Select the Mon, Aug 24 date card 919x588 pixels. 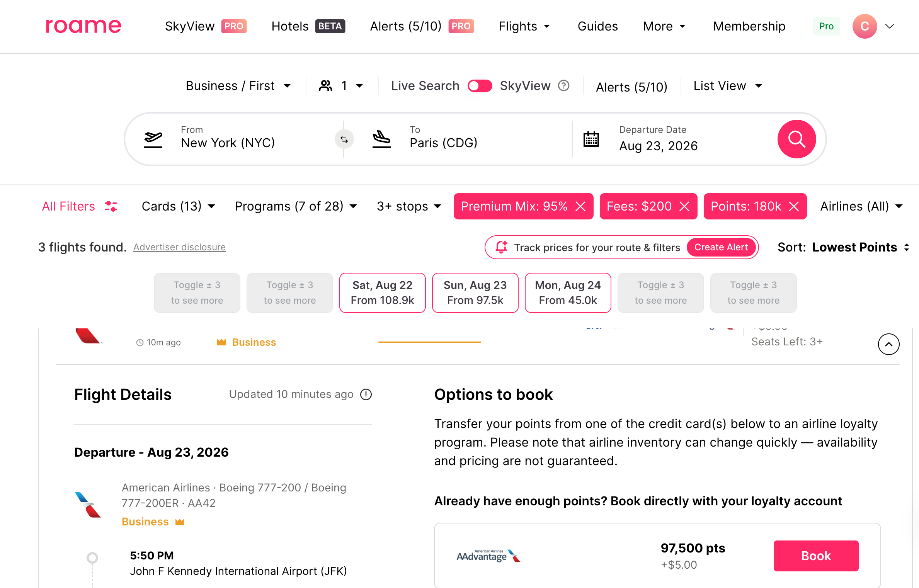(x=568, y=292)
